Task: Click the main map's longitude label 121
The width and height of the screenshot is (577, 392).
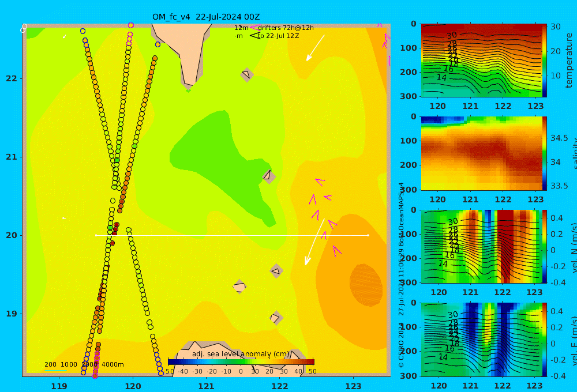Action: (207, 386)
